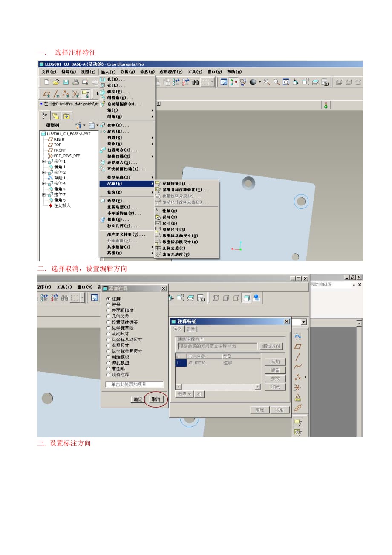
Task: Click the 编辑方向 button
Action: click(x=271, y=346)
